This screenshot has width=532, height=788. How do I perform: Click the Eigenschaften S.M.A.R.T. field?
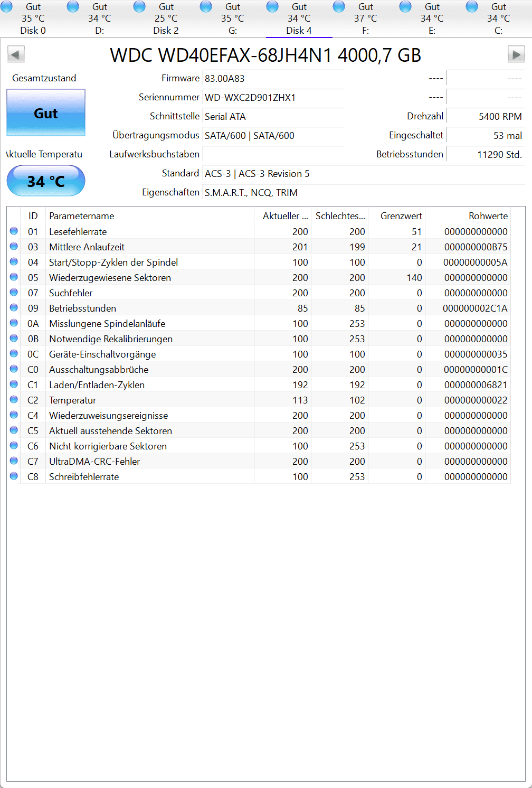[x=364, y=192]
